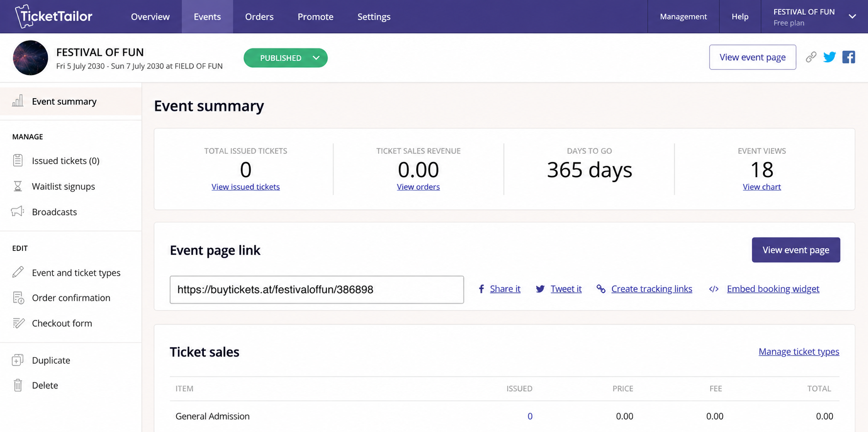Open the Promote tab
868x432 pixels.
pos(316,17)
